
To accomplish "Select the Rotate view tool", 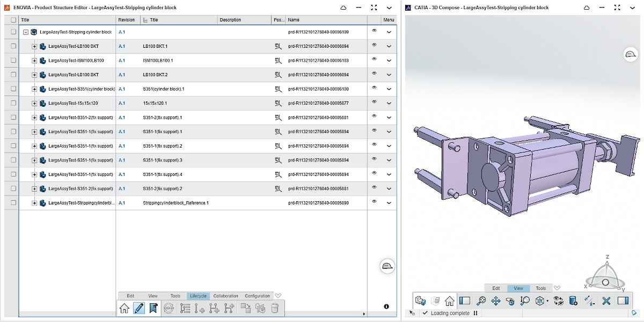I will (510, 301).
